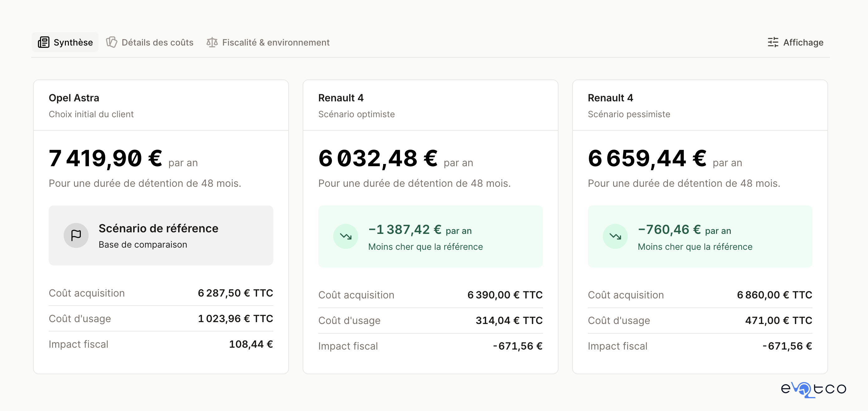Click the flag icon in reference scenario
The height and width of the screenshot is (411, 868).
[x=76, y=235]
